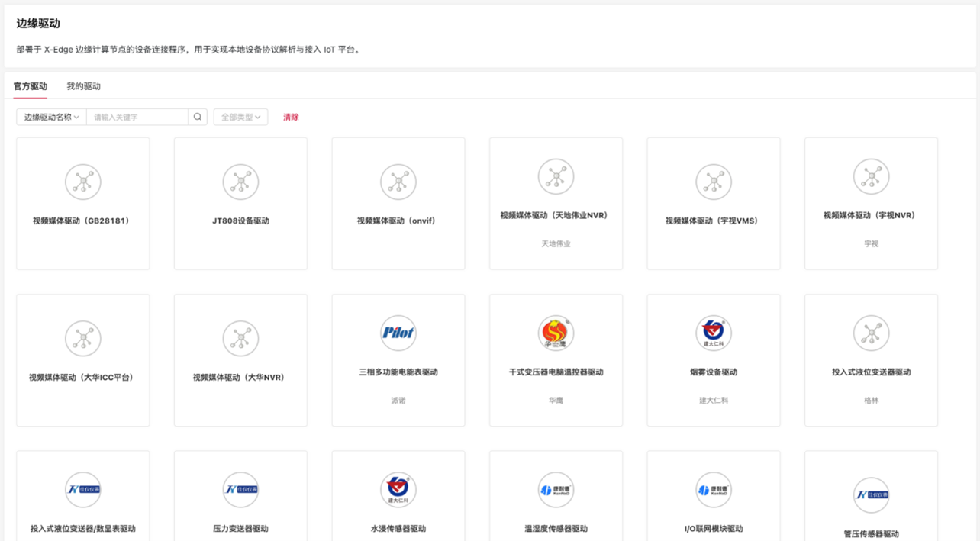The image size is (980, 541).
Task: Open the 边缘驱动名称 dropdown
Action: (51, 117)
